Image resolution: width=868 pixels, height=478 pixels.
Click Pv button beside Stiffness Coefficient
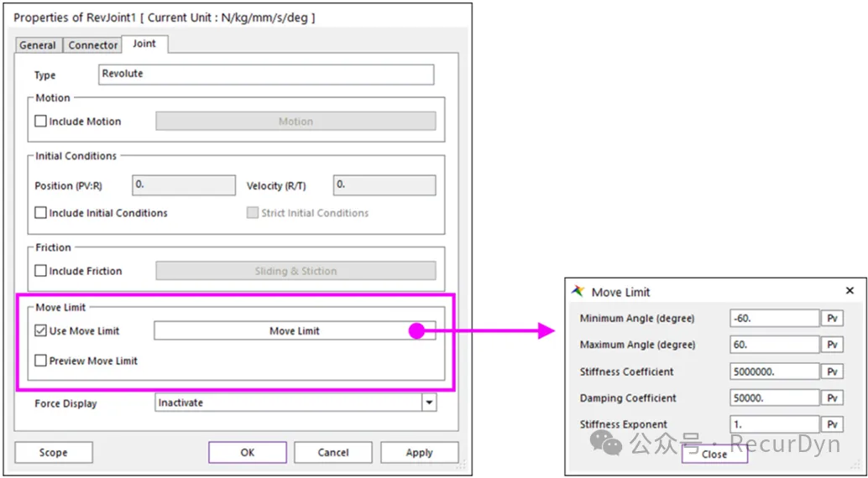pyautogui.click(x=831, y=371)
